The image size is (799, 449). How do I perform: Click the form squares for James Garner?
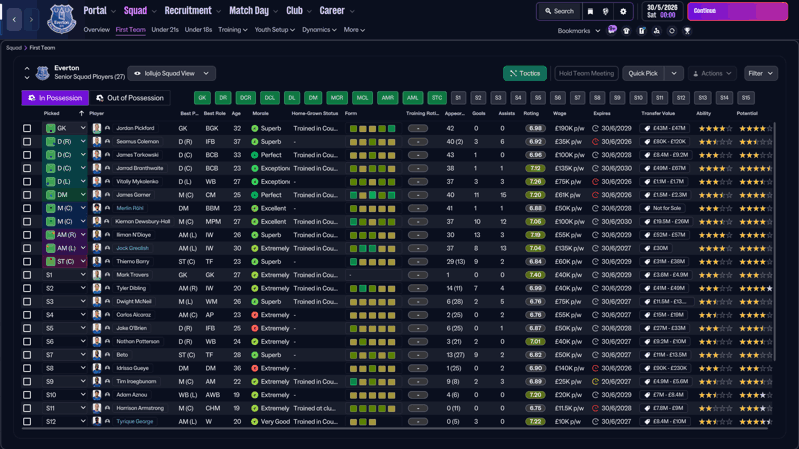(372, 195)
